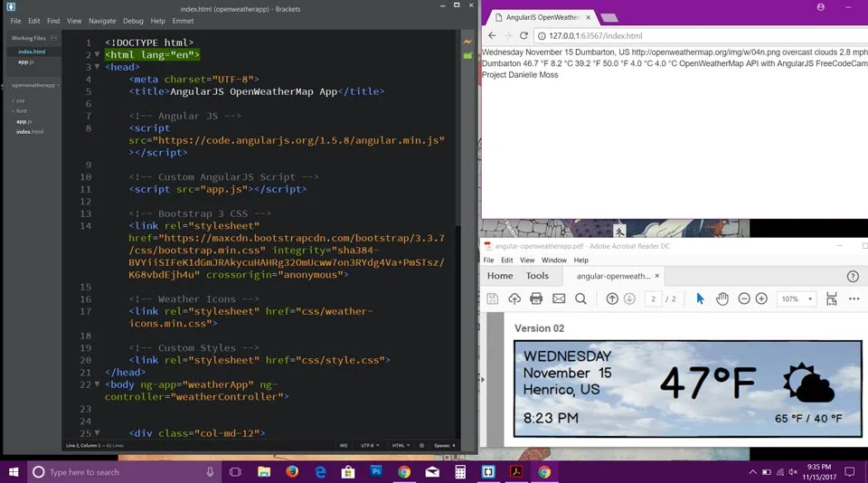Open the Live Preview lightning icon in Brackets

[467, 42]
